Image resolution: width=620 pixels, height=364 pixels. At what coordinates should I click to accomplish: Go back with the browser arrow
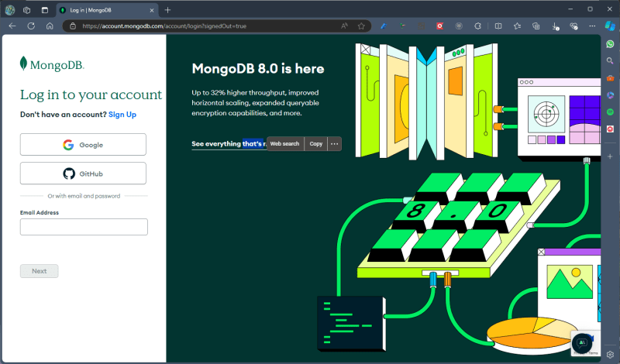[x=12, y=26]
